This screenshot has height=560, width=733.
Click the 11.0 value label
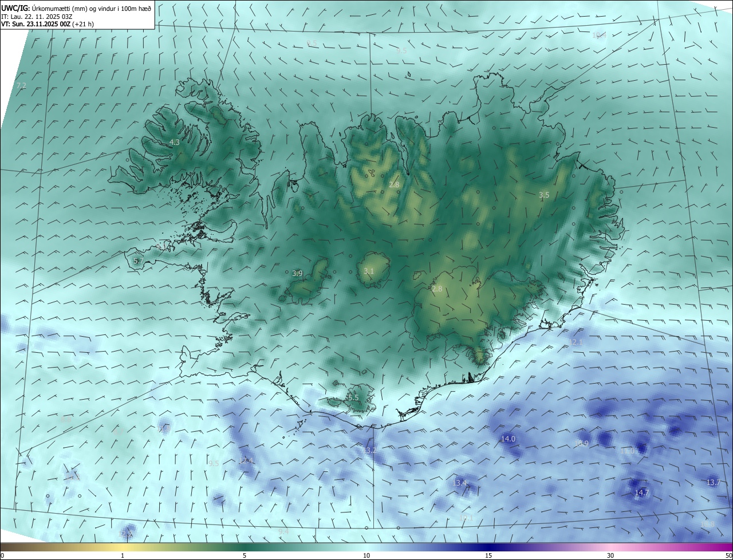click(628, 451)
